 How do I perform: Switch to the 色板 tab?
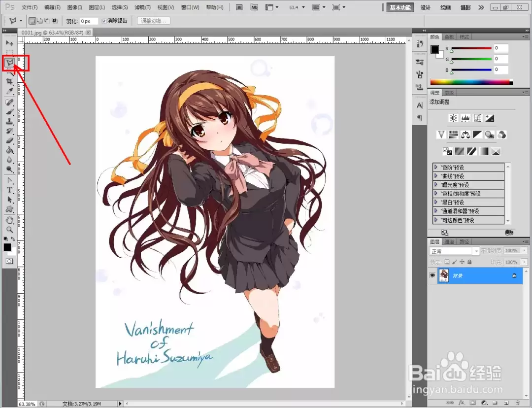click(x=449, y=36)
